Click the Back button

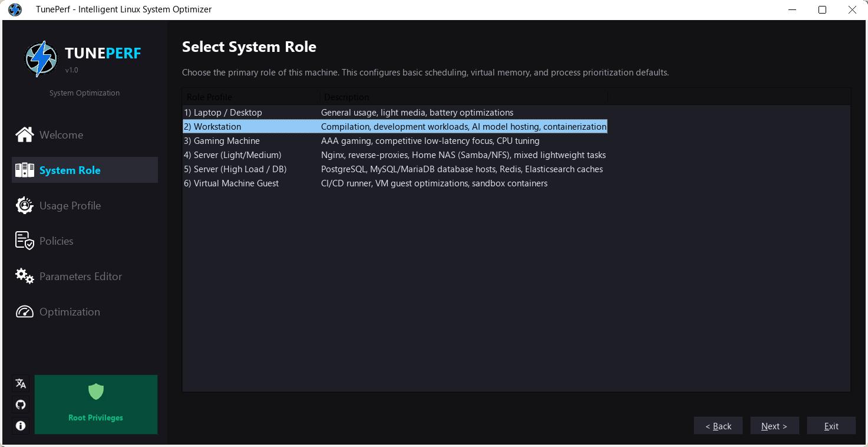click(718, 426)
